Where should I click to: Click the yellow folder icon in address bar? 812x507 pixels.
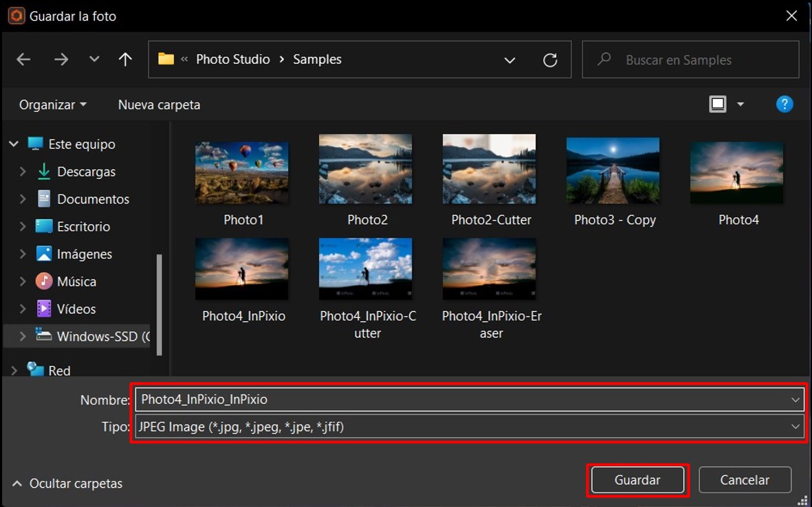[166, 59]
